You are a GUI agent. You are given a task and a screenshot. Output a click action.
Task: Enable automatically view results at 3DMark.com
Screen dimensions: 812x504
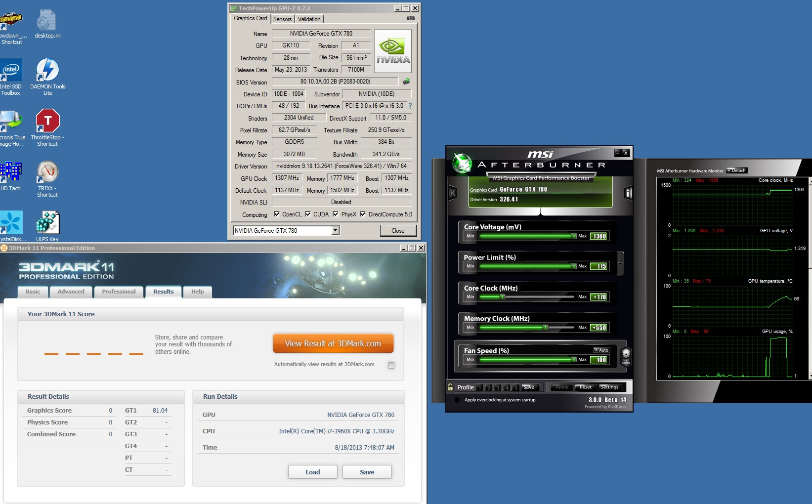[391, 365]
